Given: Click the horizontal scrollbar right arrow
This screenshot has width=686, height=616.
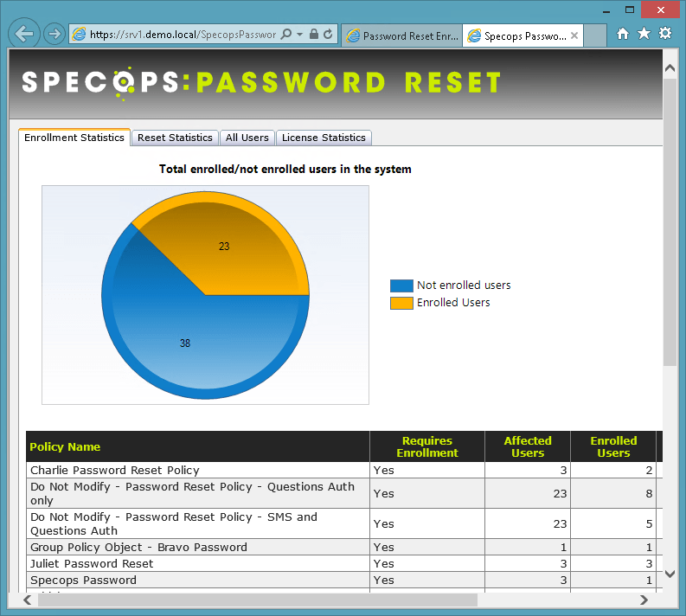Looking at the screenshot, I should tap(644, 600).
